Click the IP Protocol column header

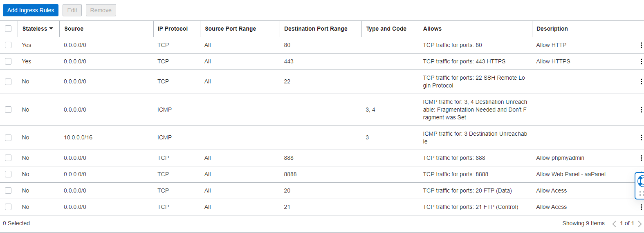pyautogui.click(x=173, y=29)
